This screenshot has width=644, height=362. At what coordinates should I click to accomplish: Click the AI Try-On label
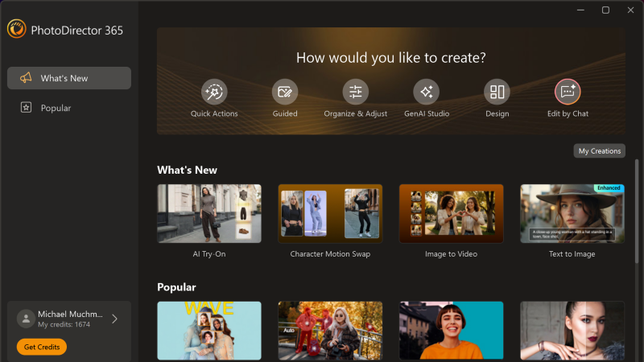209,254
